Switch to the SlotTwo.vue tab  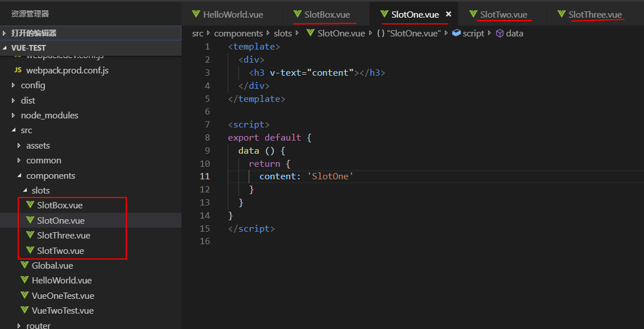503,15
